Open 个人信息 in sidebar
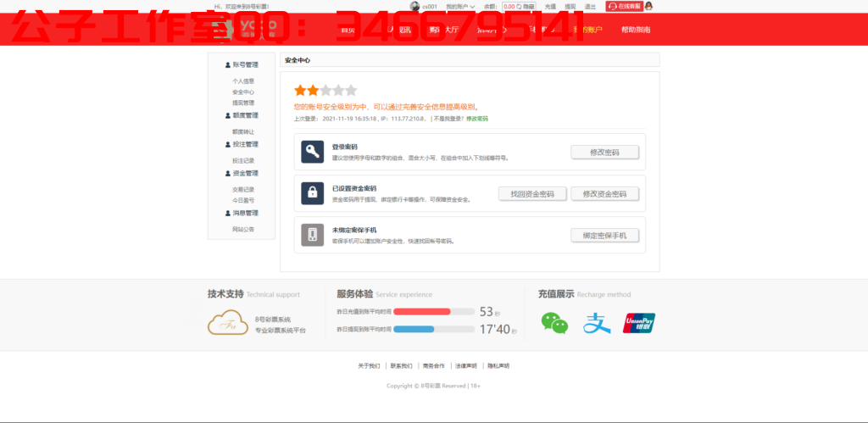The image size is (868, 423). pyautogui.click(x=243, y=81)
